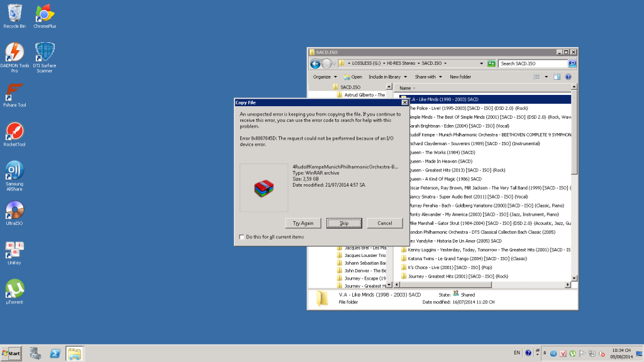Click the EN input language indicator

click(517, 353)
